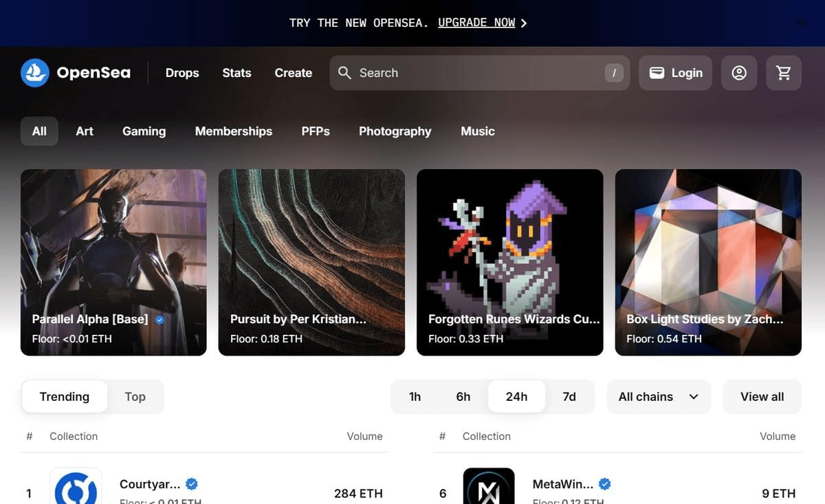Click the OpenSea ship logo
Image resolution: width=825 pixels, height=504 pixels.
(34, 73)
